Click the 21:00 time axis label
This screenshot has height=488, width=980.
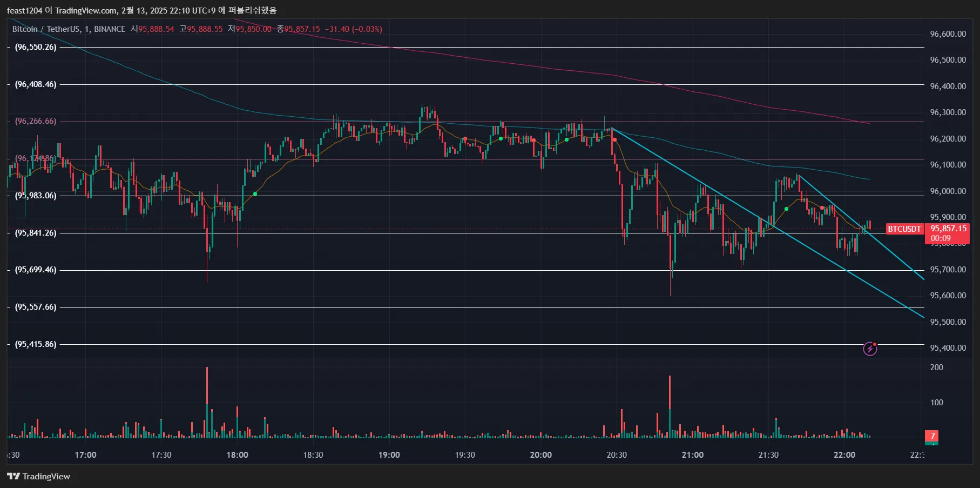tap(692, 455)
